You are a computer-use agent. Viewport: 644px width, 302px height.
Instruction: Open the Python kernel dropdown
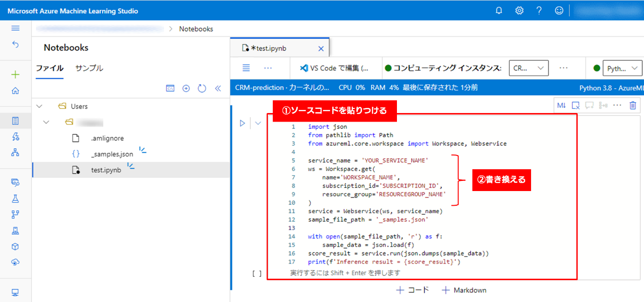coord(623,68)
